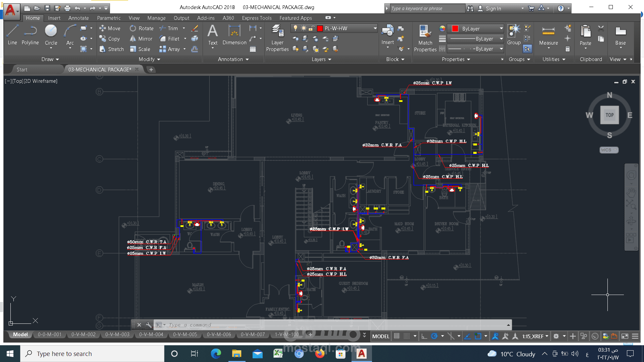Open the ByLayer color dropdown
The height and width of the screenshot is (362, 644).
pyautogui.click(x=501, y=28)
